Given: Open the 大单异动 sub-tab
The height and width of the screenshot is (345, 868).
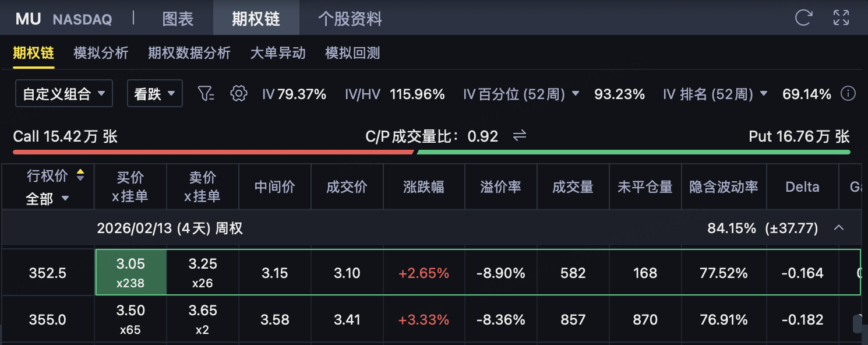Looking at the screenshot, I should tap(278, 53).
